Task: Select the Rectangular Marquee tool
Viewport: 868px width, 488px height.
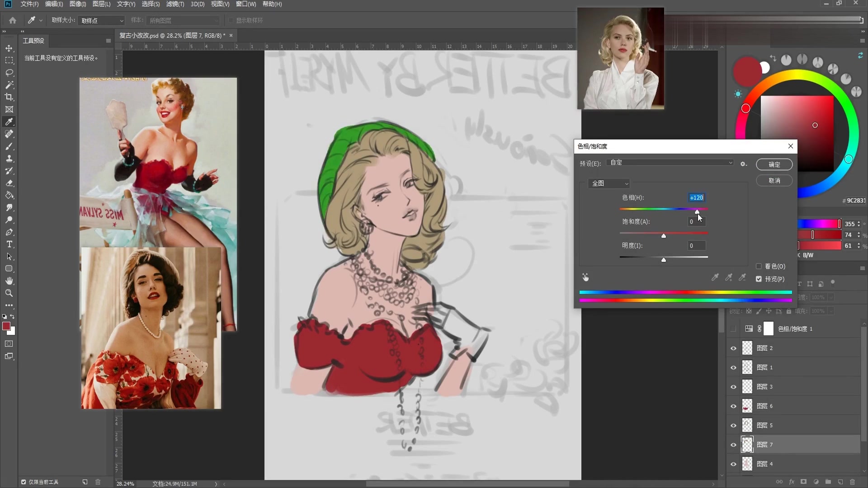Action: (9, 61)
